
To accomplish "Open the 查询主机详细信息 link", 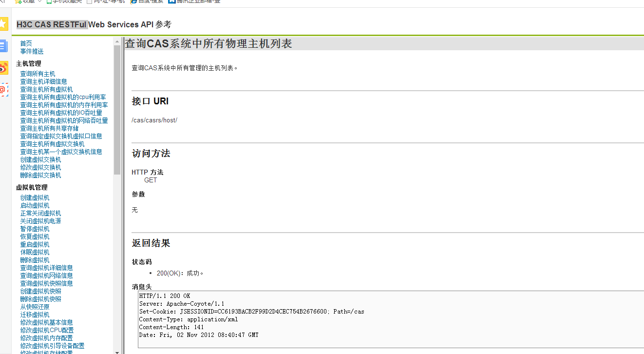I will click(x=43, y=81).
